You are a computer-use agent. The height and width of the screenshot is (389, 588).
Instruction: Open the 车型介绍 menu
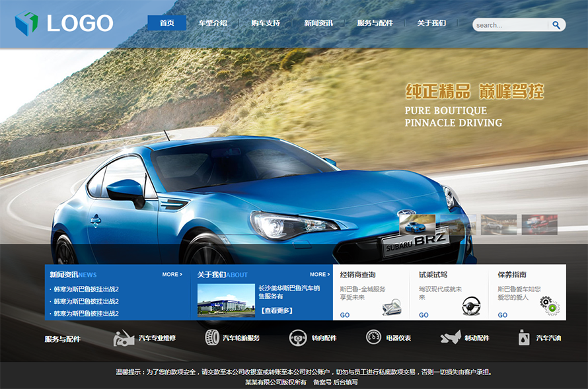[213, 23]
